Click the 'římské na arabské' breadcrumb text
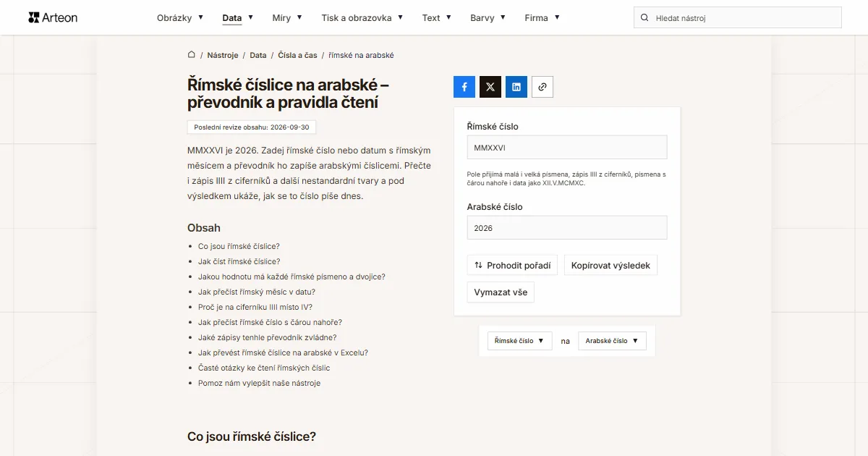 click(361, 55)
